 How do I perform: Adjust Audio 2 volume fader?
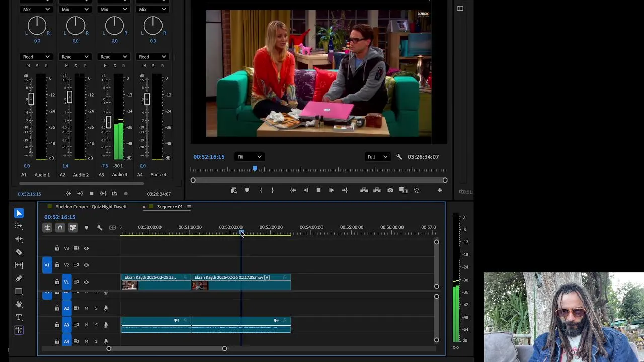(x=69, y=97)
